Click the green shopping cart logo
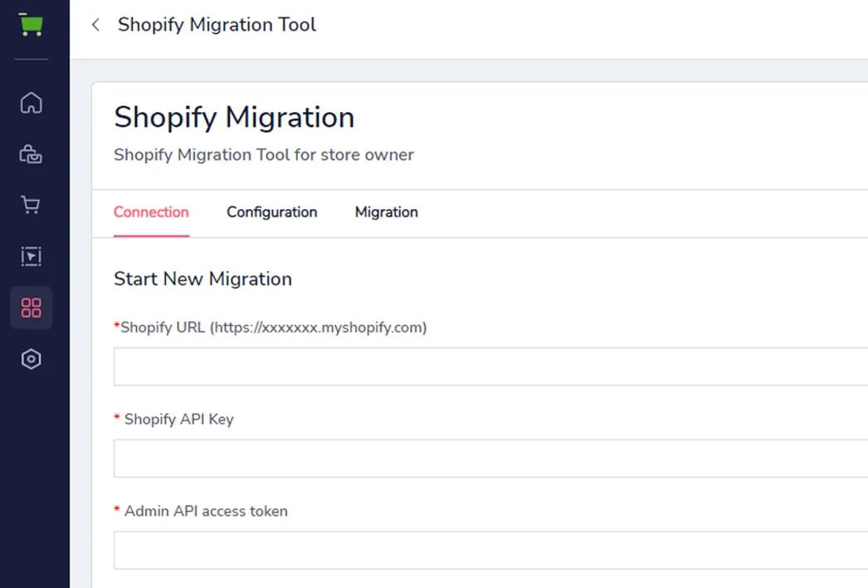Screen dimensions: 868x588 click(x=31, y=25)
